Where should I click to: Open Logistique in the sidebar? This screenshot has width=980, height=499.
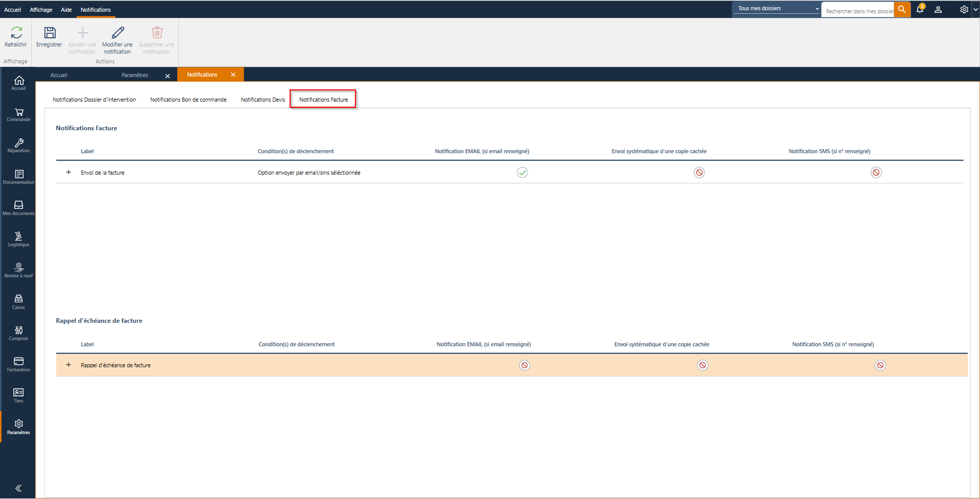pyautogui.click(x=19, y=239)
